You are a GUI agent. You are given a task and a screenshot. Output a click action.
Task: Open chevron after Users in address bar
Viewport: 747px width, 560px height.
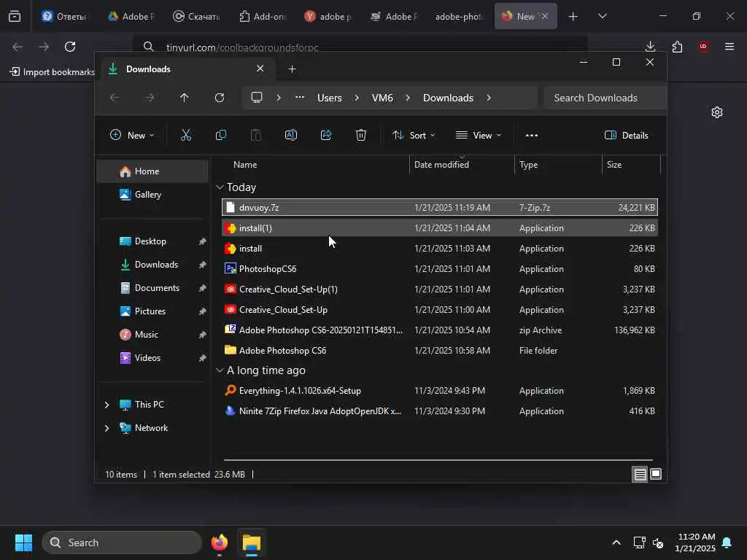pyautogui.click(x=357, y=98)
